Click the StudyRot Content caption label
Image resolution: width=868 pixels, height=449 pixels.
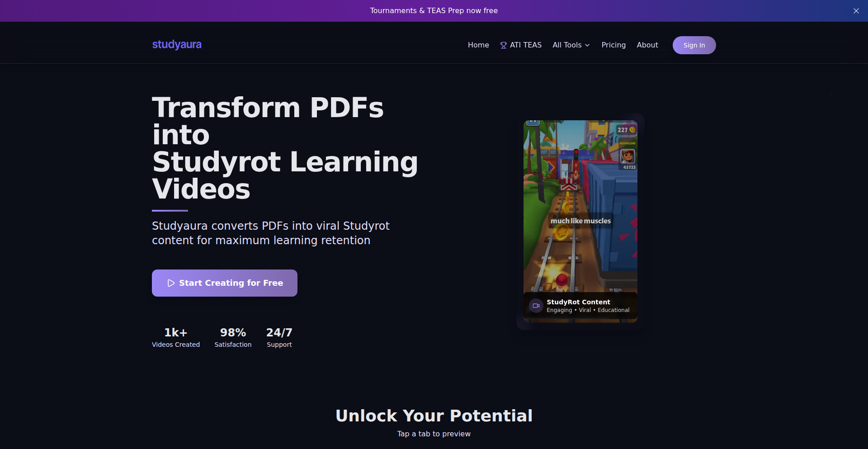579,302
